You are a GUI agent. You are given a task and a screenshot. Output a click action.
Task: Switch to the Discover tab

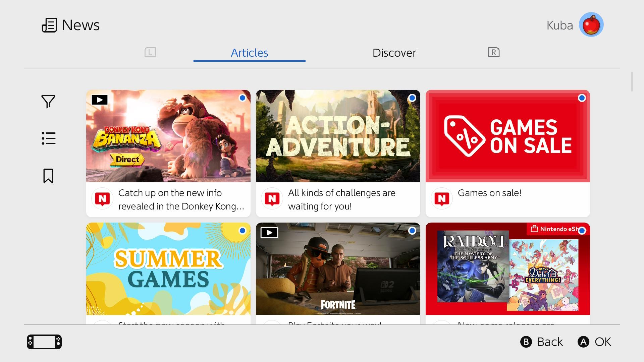pyautogui.click(x=394, y=53)
